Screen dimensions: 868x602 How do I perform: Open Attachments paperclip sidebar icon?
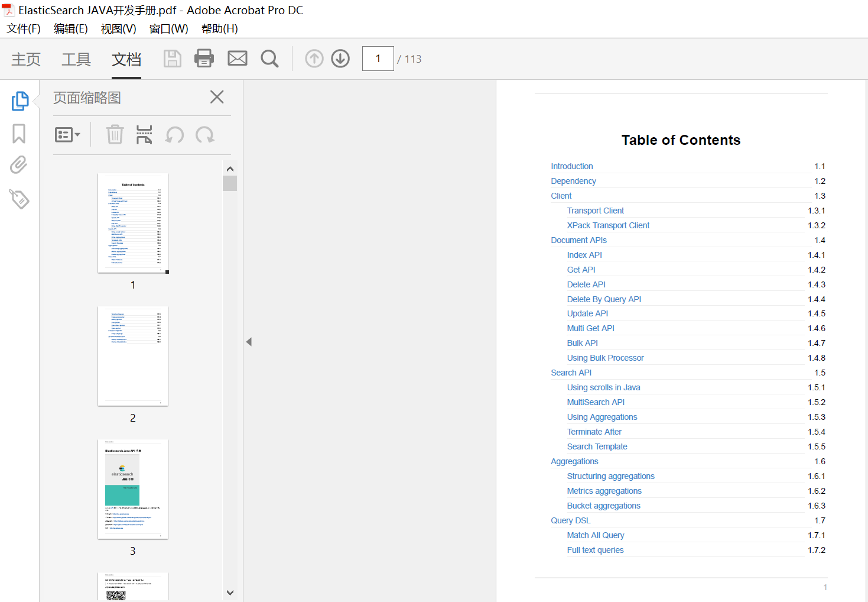coord(19,165)
